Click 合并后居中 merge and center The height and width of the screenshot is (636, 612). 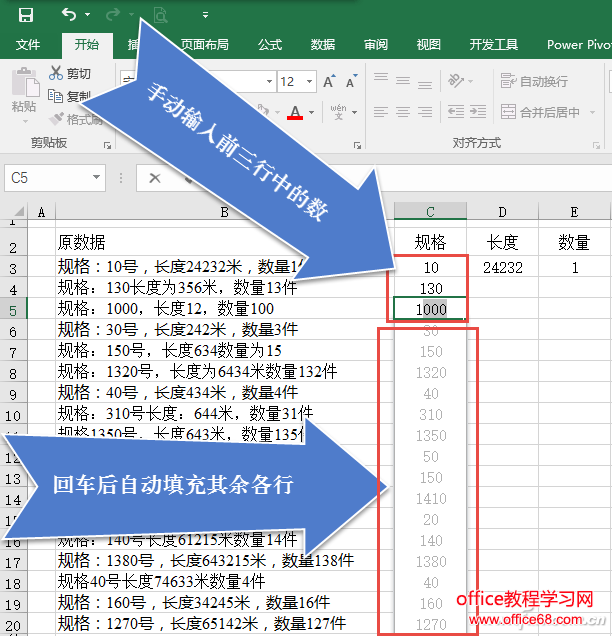(540, 112)
